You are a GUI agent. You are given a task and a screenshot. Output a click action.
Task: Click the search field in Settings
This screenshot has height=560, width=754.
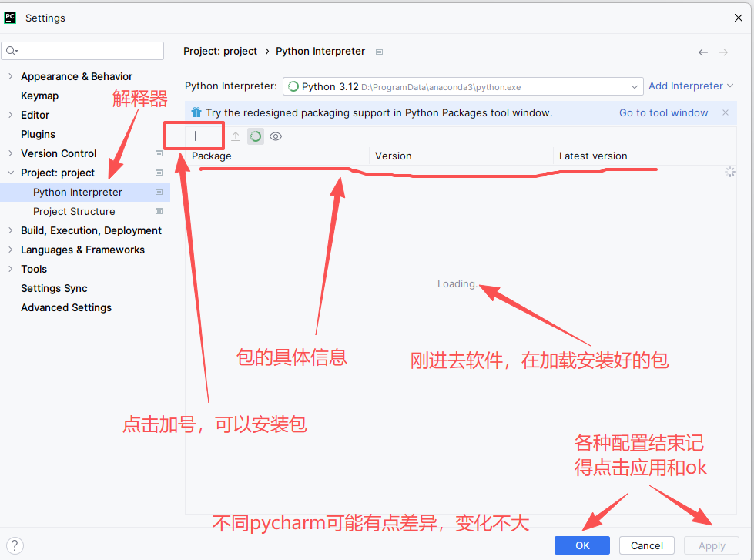tap(82, 51)
